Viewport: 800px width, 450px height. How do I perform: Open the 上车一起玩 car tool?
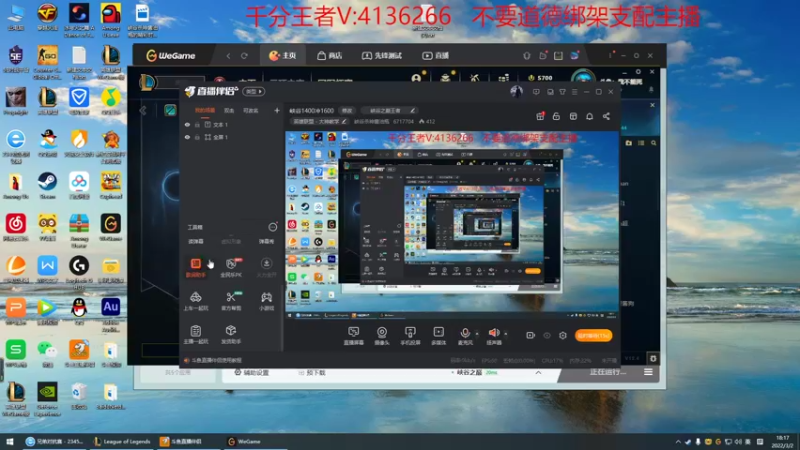pyautogui.click(x=196, y=301)
